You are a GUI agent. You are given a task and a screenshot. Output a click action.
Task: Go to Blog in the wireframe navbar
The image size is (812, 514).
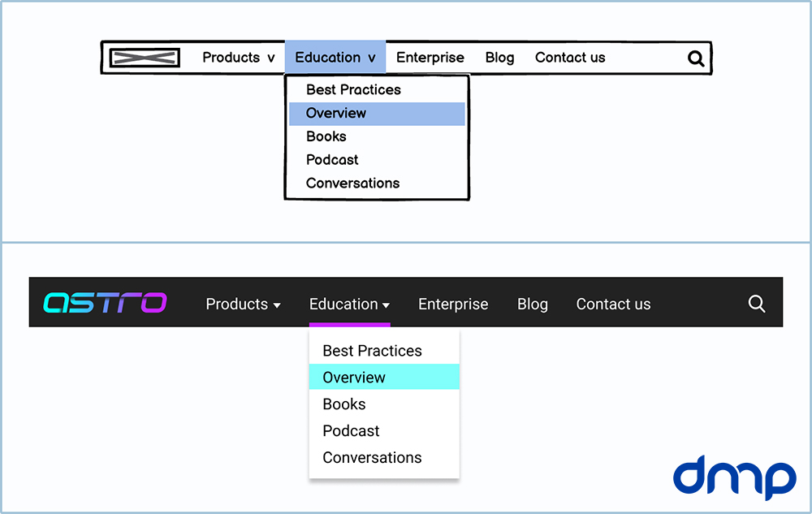499,58
